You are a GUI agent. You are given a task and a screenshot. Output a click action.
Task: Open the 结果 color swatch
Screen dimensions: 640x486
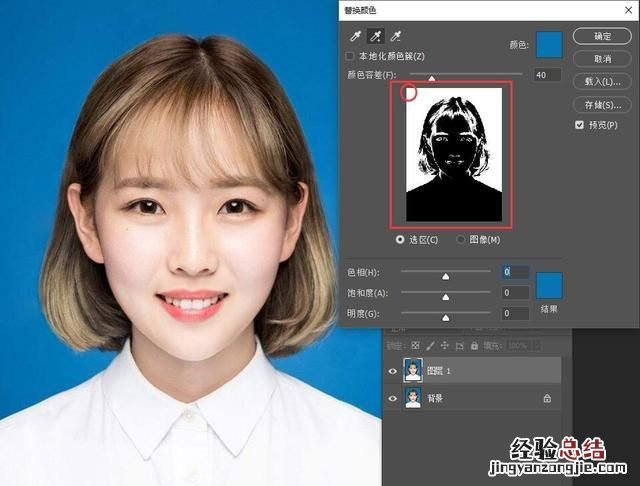coord(549,286)
